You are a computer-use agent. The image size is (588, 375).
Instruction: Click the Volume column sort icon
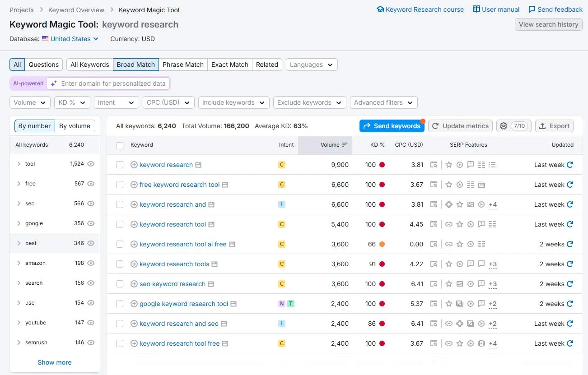pyautogui.click(x=345, y=145)
